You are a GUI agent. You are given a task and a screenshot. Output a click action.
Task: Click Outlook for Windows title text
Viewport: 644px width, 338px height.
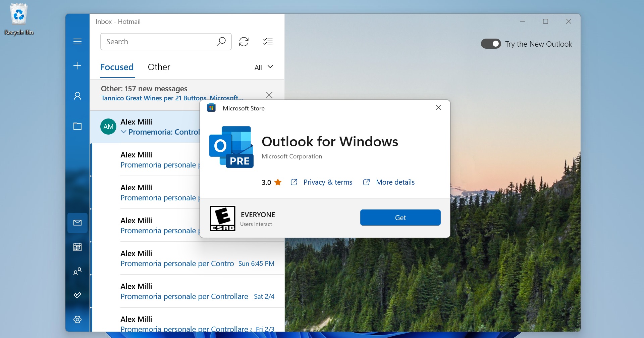(330, 142)
